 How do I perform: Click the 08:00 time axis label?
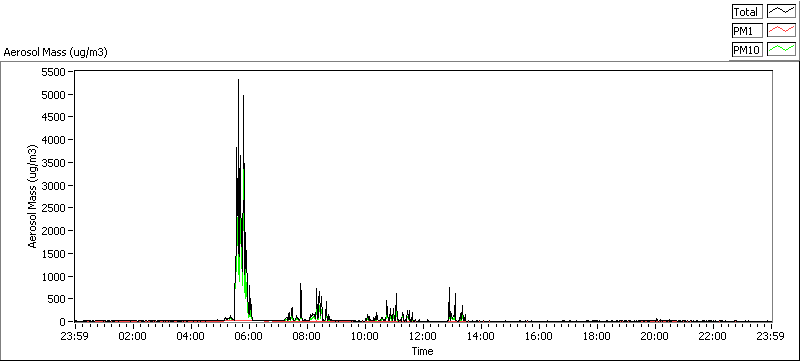307,336
